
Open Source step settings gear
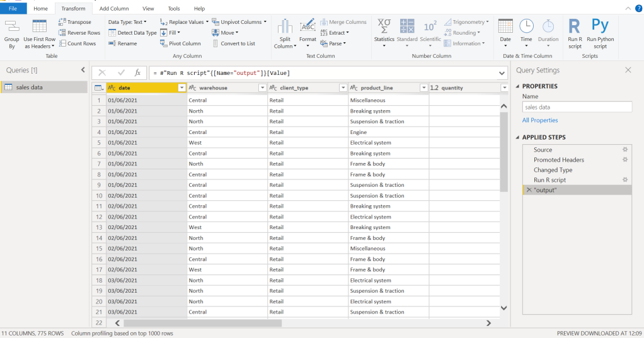(x=624, y=149)
